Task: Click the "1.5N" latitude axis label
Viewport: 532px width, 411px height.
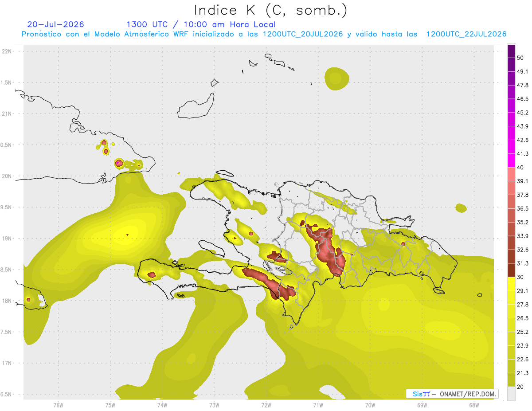Action: 7,82
